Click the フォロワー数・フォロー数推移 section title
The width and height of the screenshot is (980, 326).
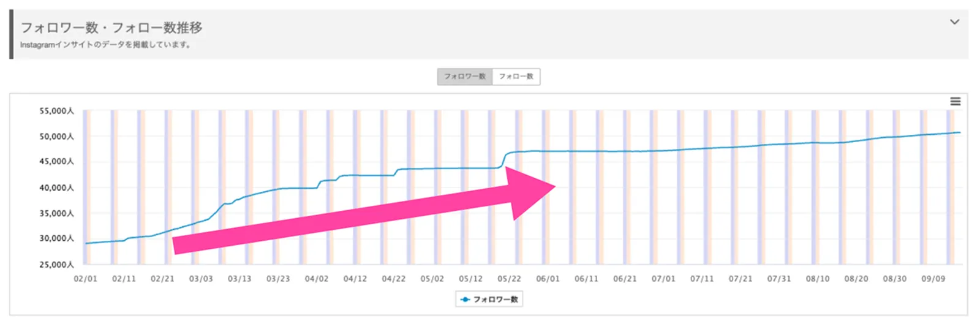(111, 28)
